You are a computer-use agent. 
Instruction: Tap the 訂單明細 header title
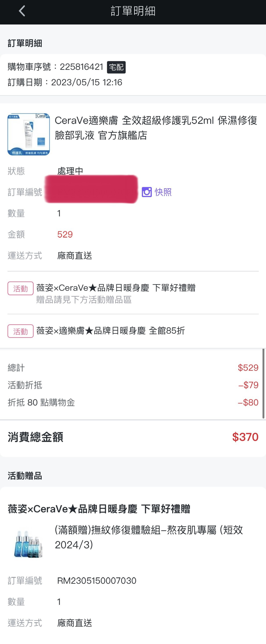133,11
